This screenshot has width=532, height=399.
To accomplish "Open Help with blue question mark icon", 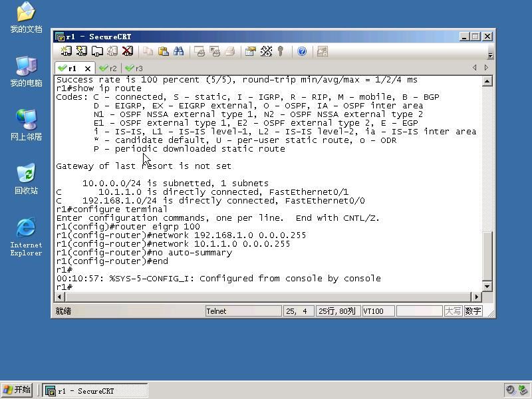I will pos(302,51).
